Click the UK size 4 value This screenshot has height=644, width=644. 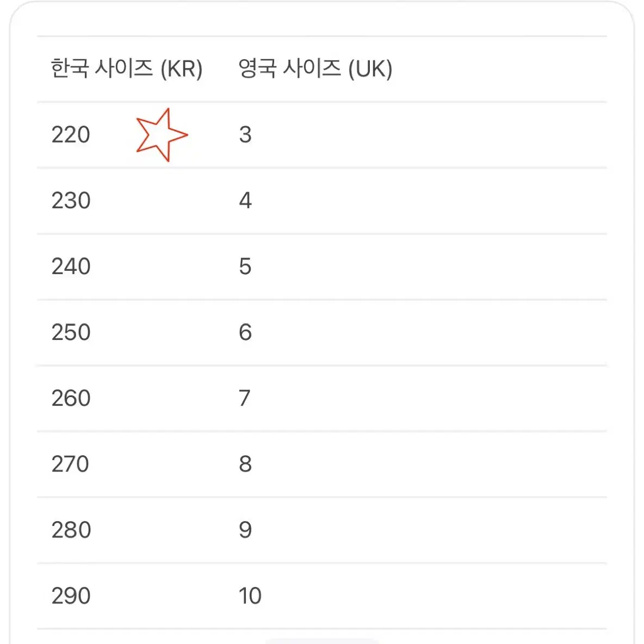pyautogui.click(x=245, y=201)
